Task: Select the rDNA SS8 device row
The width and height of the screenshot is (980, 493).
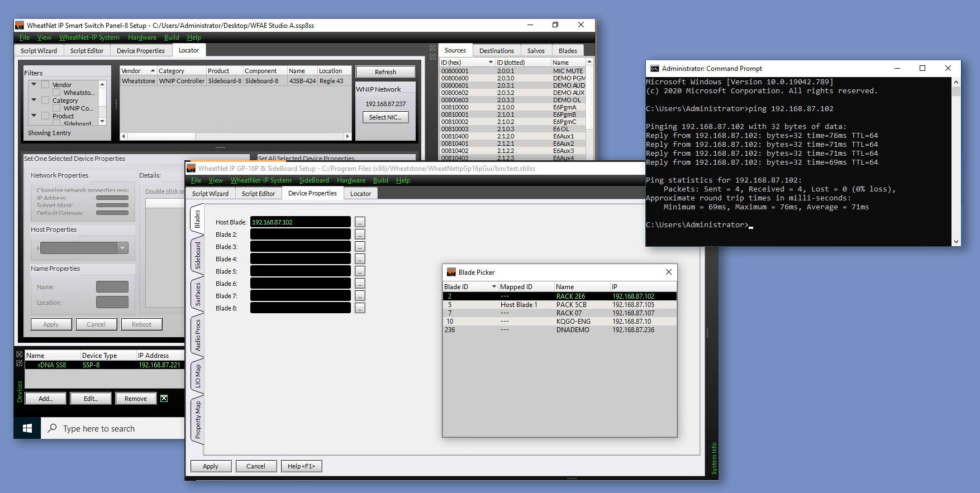Action: click(104, 365)
